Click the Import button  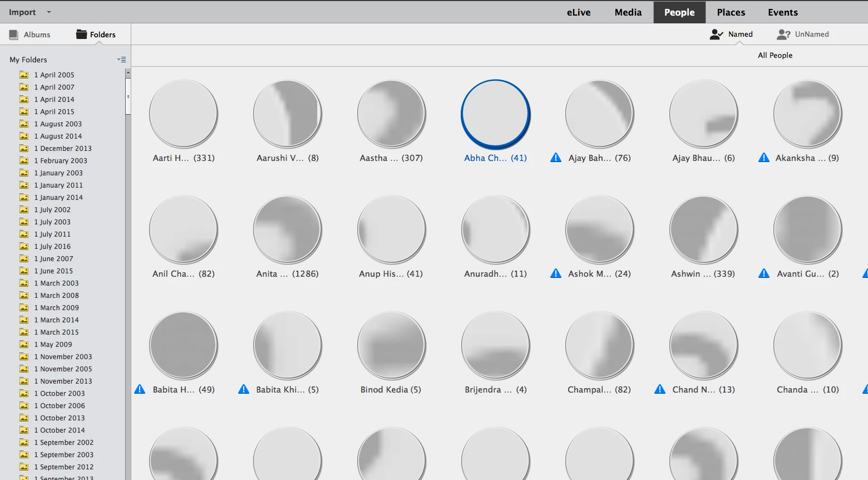click(x=22, y=12)
